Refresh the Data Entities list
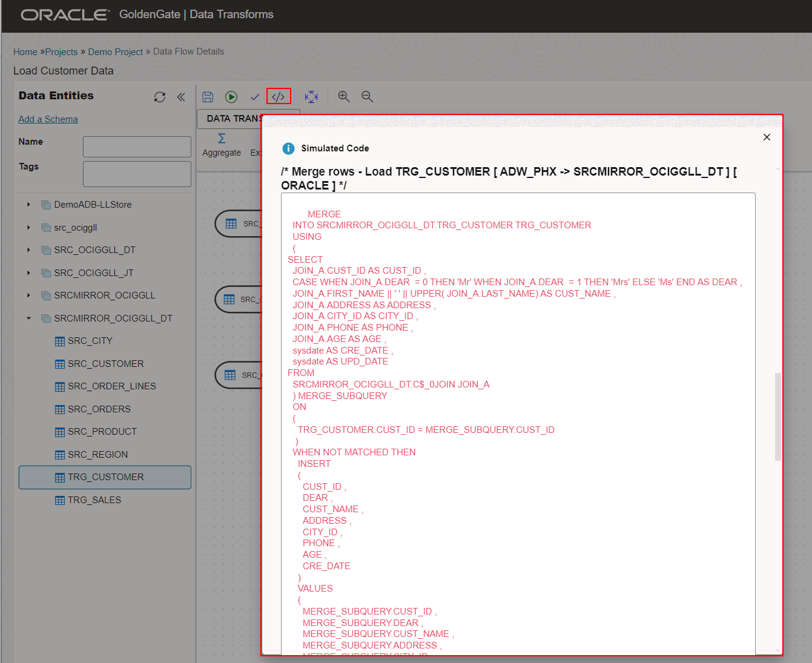The image size is (812, 663). 159,97
